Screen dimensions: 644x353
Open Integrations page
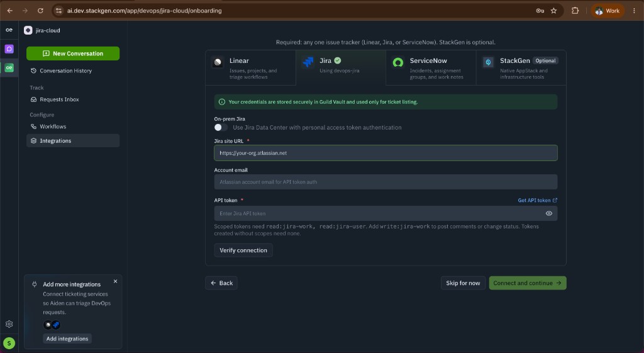click(x=73, y=140)
